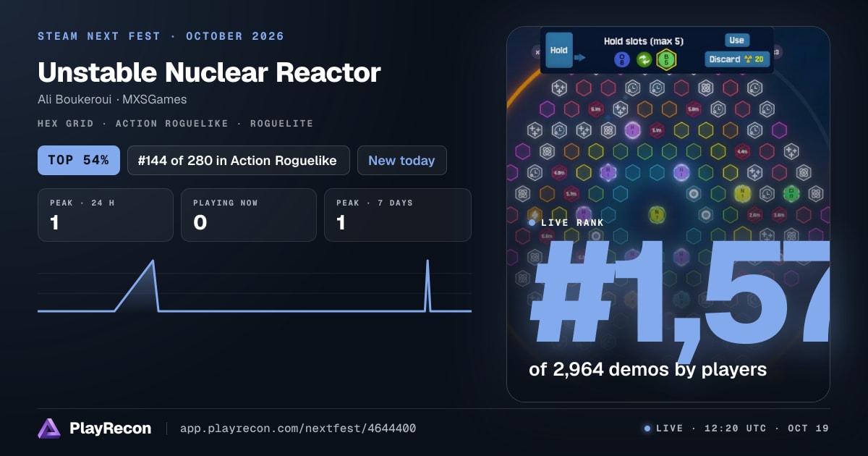Select the green B 5 hexagon hold slot
The image size is (868, 456).
[x=666, y=60]
